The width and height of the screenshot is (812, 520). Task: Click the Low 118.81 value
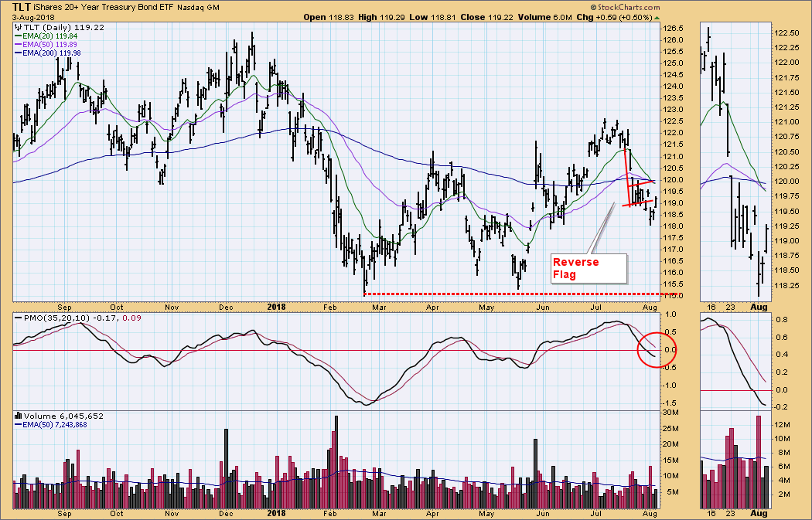pos(433,17)
